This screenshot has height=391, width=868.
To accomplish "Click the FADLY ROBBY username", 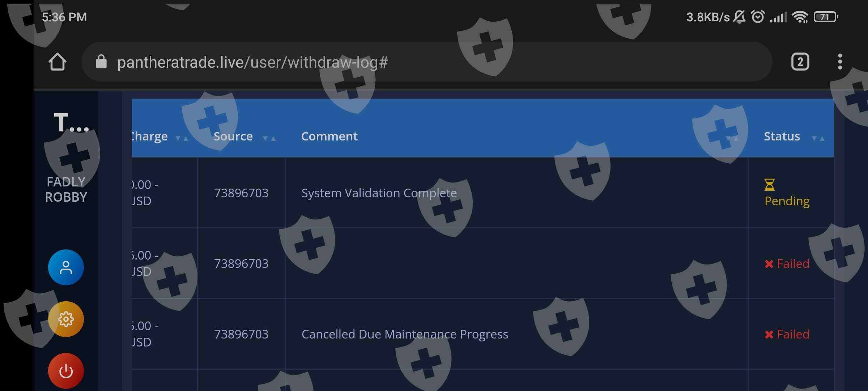I will coord(66,189).
